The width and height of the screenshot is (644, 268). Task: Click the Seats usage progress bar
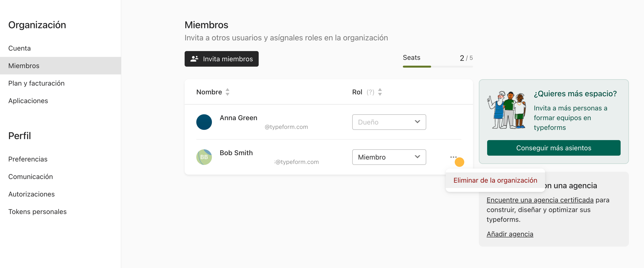[x=437, y=67]
